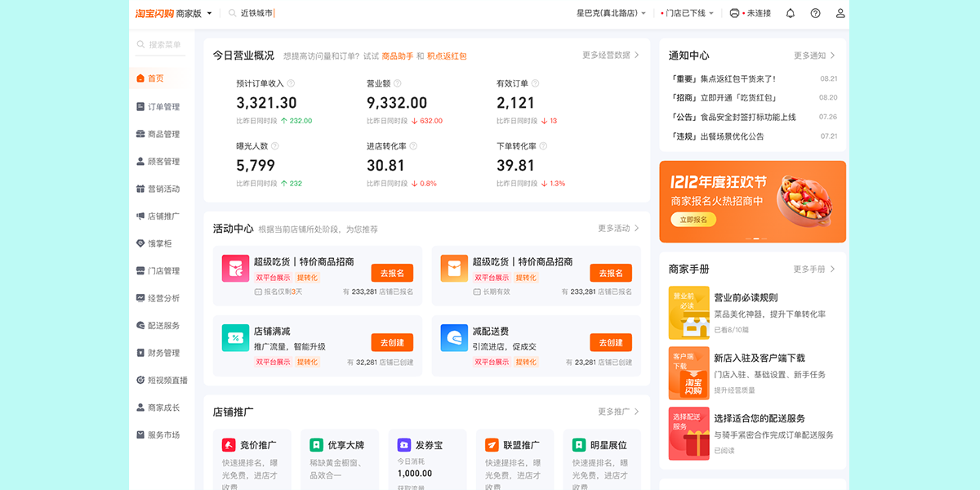Click 去创建 button for 店铺满减
The width and height of the screenshot is (980, 490).
click(x=392, y=342)
